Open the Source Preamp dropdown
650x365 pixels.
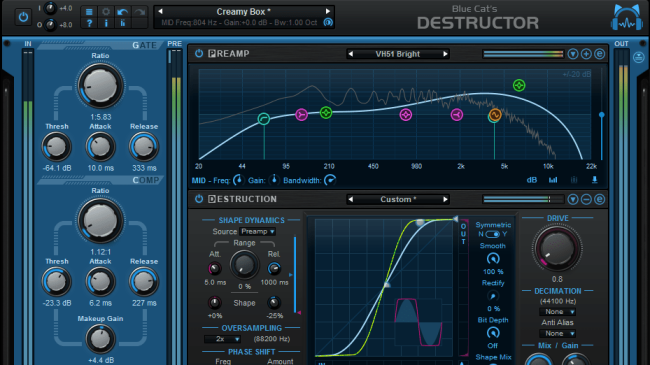[257, 231]
